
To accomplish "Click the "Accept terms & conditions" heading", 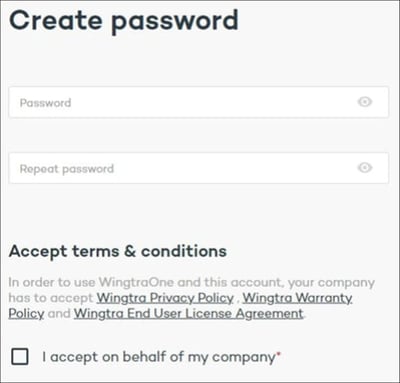I will click(118, 251).
